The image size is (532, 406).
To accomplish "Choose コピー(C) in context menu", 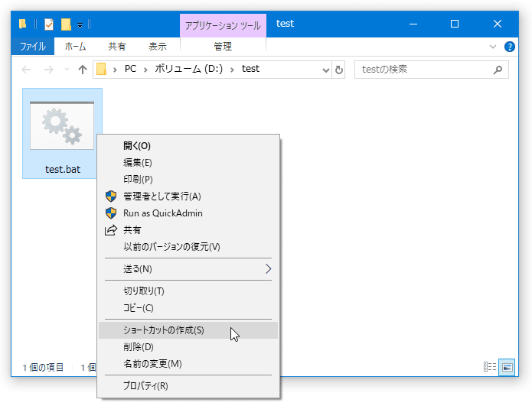I will point(188,308).
